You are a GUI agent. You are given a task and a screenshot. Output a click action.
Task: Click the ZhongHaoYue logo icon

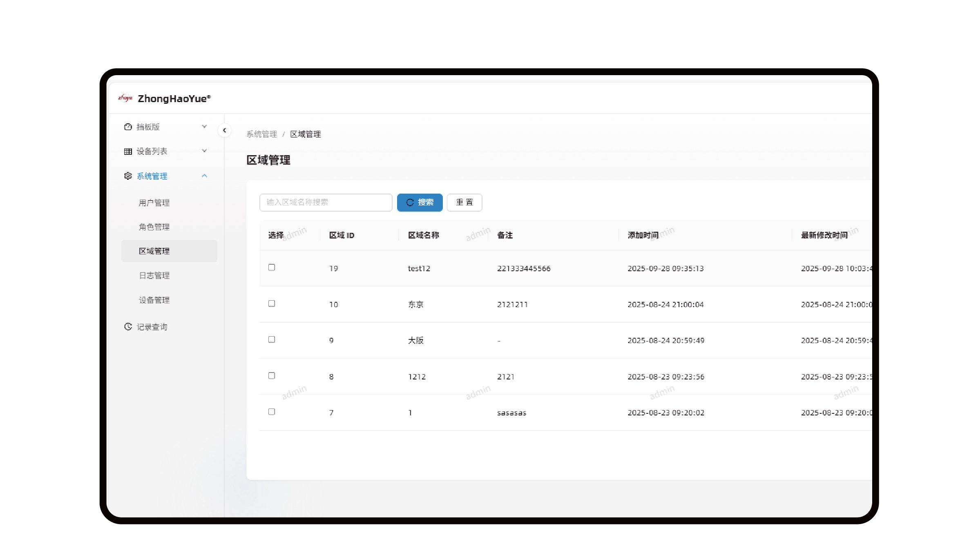pos(125,98)
